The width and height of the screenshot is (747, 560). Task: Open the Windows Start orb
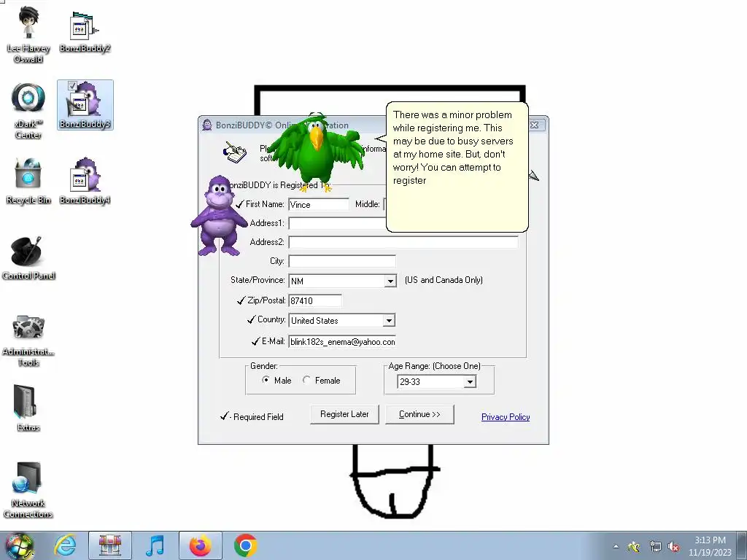pos(20,545)
